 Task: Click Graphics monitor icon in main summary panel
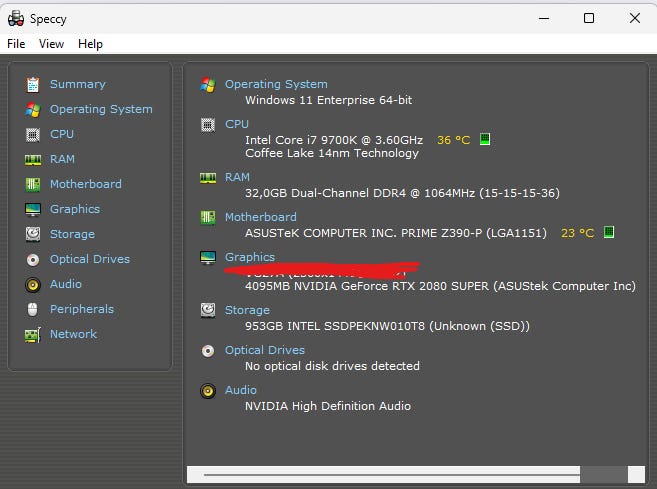tap(208, 258)
